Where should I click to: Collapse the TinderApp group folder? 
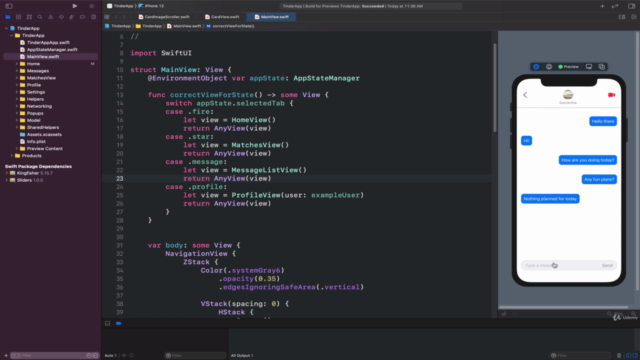click(x=11, y=36)
